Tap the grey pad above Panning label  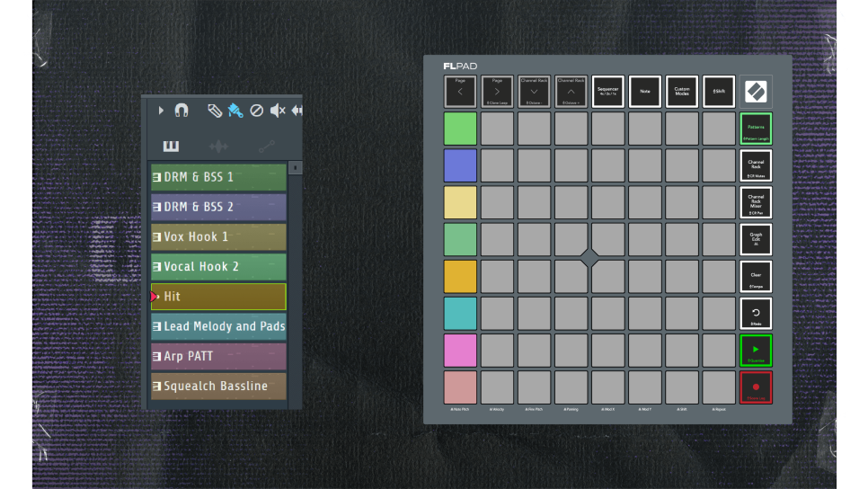[x=571, y=387]
